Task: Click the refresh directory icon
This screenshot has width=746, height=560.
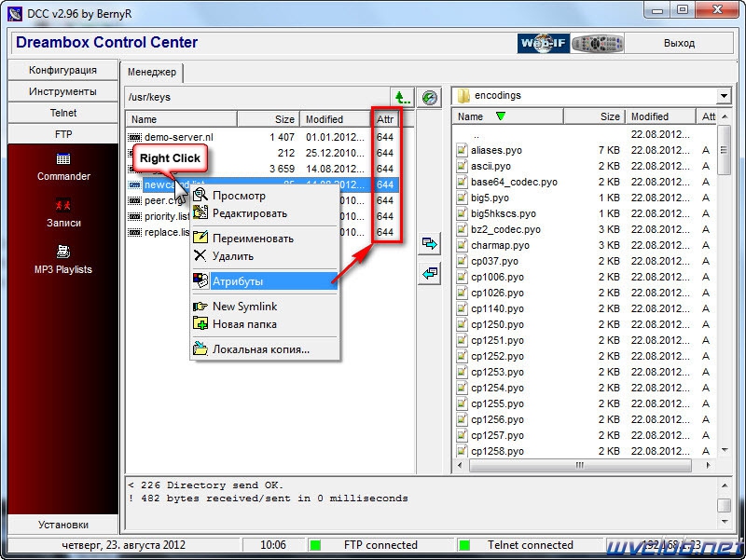Action: coord(429,98)
